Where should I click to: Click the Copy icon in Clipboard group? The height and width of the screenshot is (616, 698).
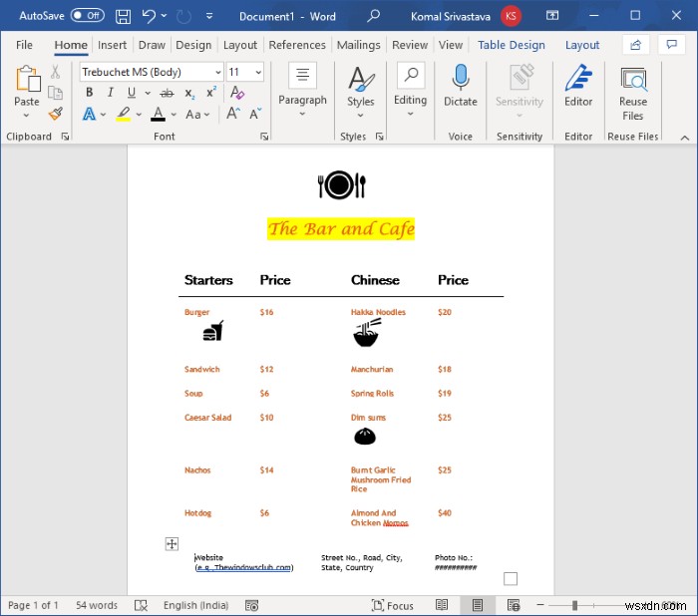[55, 93]
